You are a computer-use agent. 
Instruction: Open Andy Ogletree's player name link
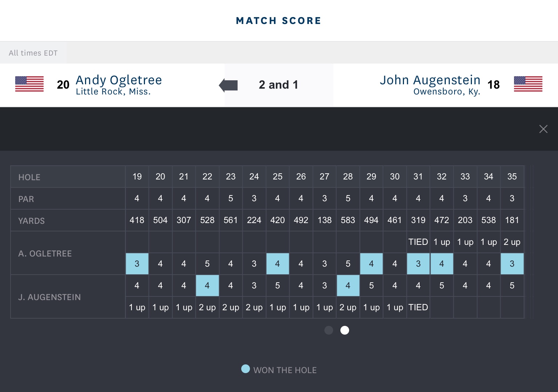(x=118, y=80)
